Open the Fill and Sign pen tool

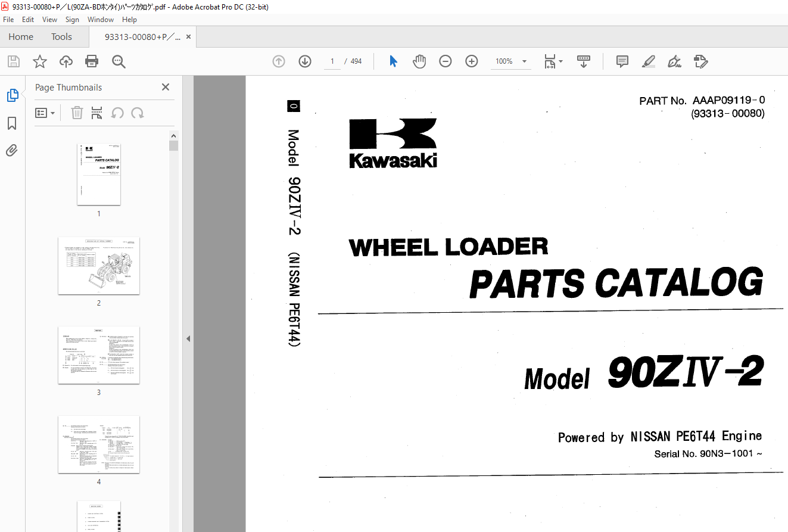pyautogui.click(x=675, y=61)
